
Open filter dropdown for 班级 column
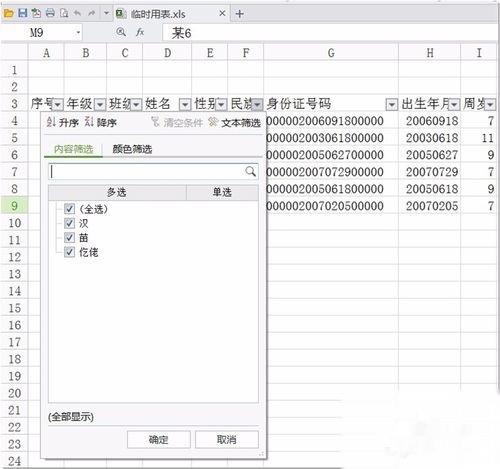tap(136, 105)
